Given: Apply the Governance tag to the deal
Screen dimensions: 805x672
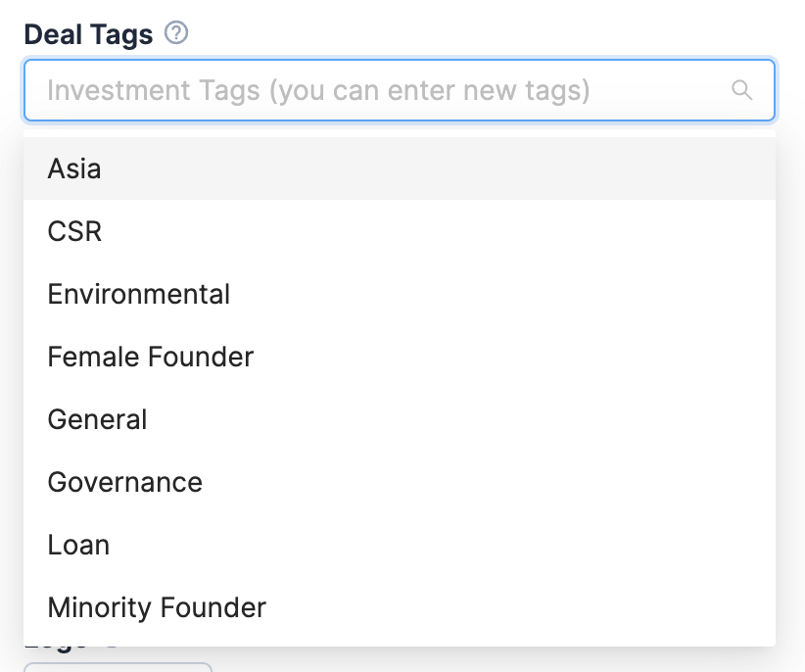Looking at the screenshot, I should tap(124, 483).
